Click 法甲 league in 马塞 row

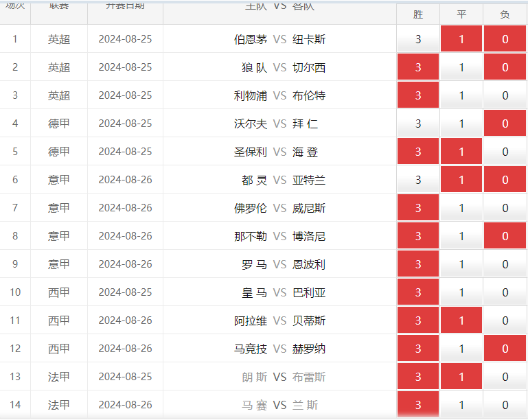click(x=59, y=405)
